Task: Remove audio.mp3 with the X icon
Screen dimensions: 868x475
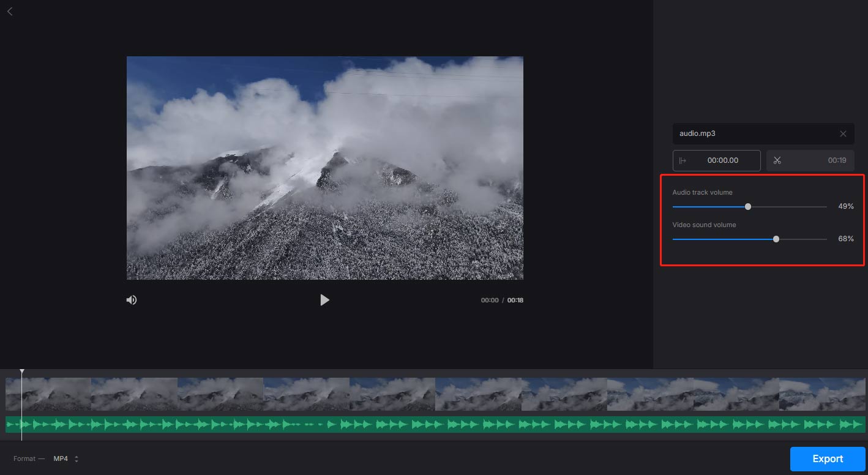Action: [843, 133]
